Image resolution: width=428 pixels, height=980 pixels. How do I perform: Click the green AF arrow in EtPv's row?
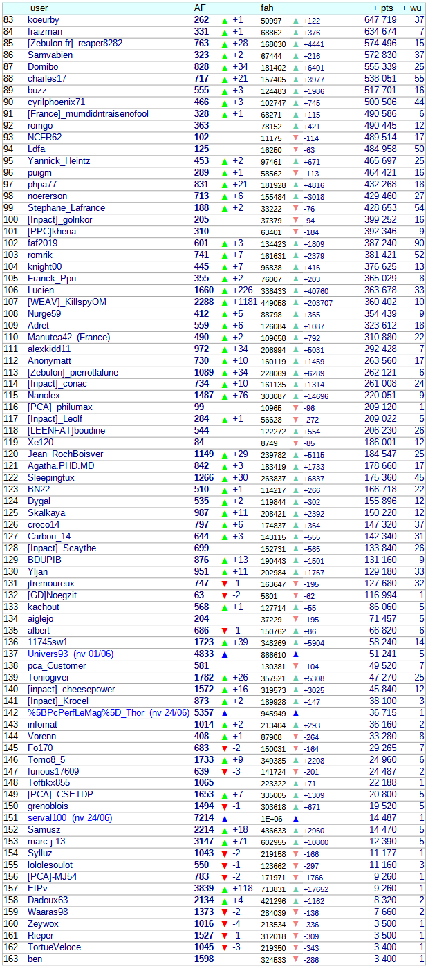[x=224, y=889]
